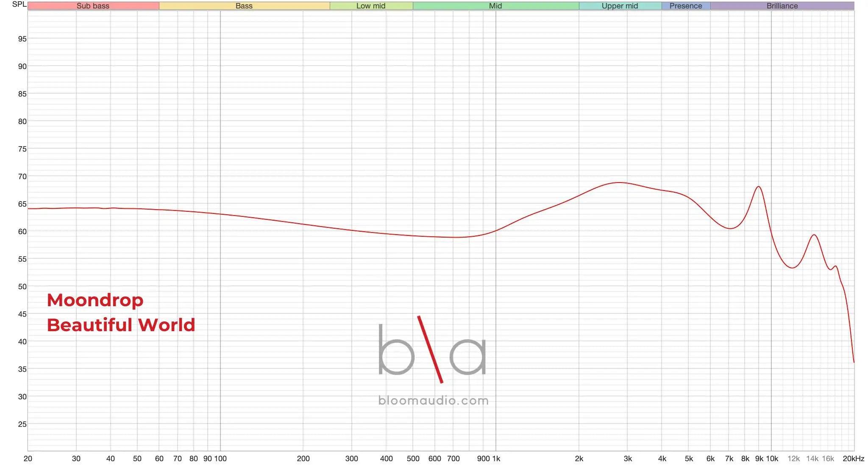Click the SPL axis label

(x=19, y=4)
